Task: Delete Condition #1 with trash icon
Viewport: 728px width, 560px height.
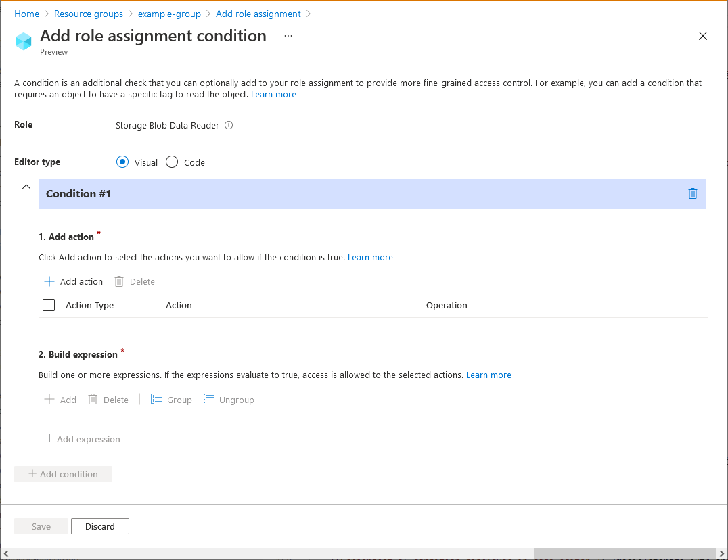Action: click(692, 193)
